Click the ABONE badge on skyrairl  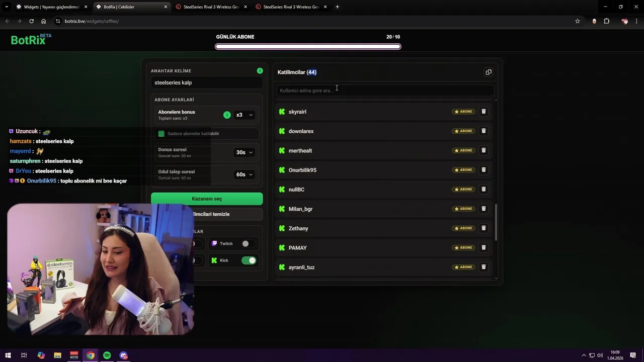(x=463, y=112)
